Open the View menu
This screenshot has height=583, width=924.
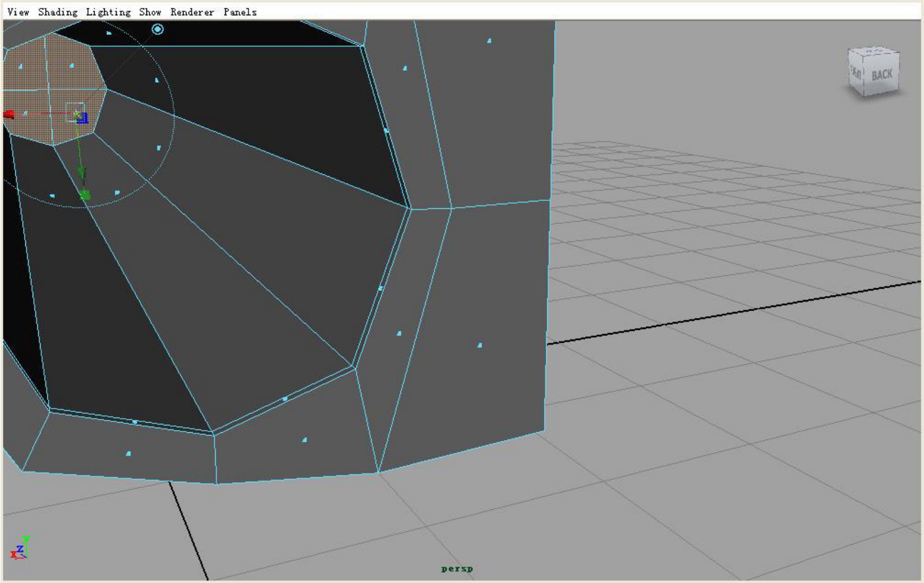click(18, 12)
